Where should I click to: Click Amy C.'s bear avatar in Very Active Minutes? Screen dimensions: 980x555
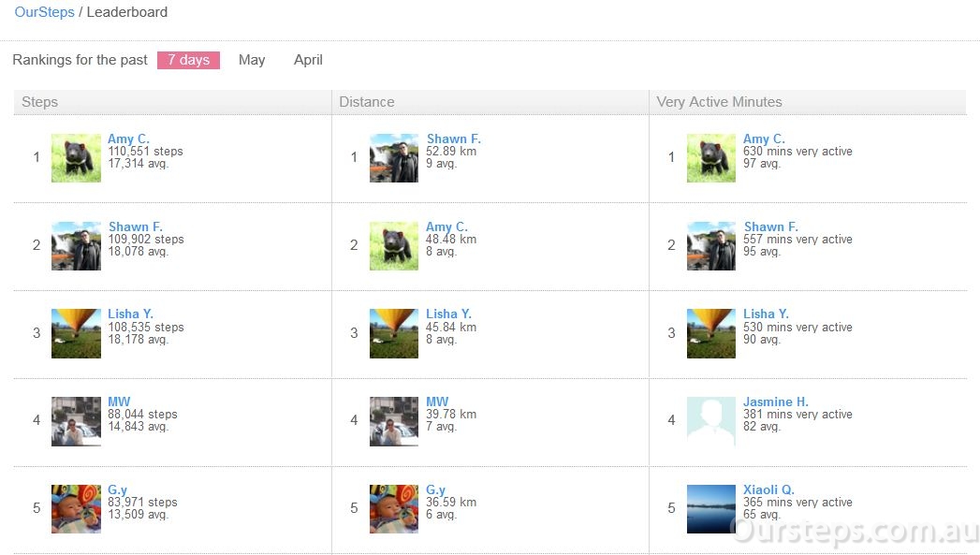click(x=711, y=158)
